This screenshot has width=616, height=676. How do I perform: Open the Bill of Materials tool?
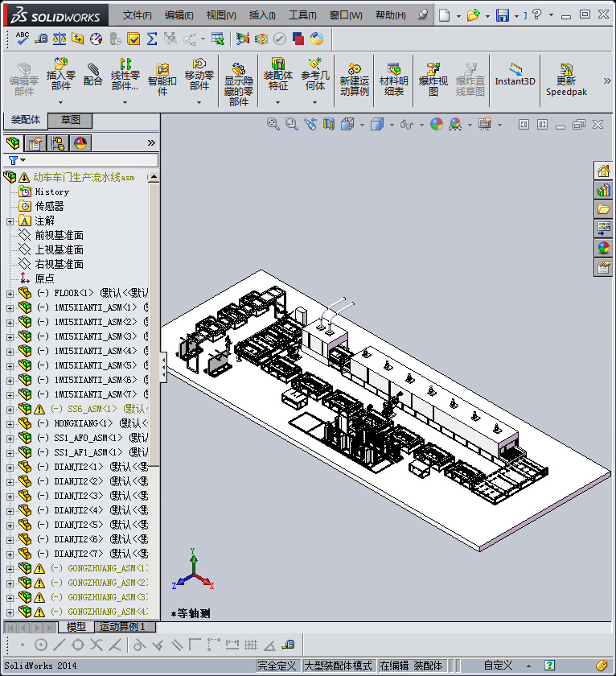tap(393, 80)
